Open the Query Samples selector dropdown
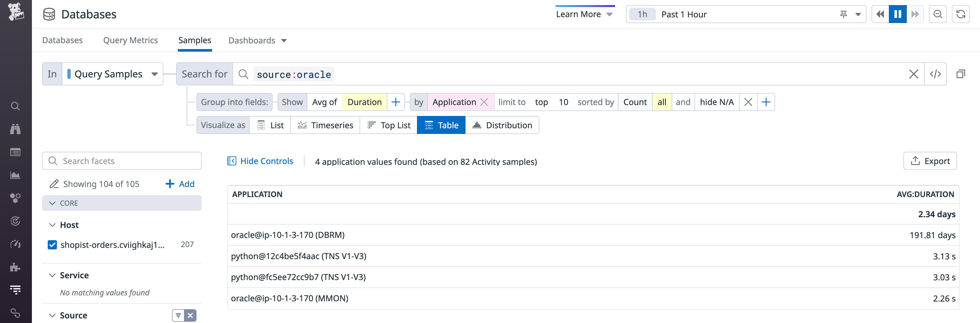 154,74
